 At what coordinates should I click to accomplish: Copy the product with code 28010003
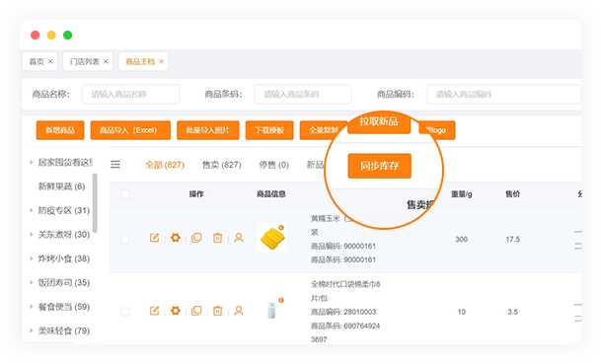click(x=196, y=311)
